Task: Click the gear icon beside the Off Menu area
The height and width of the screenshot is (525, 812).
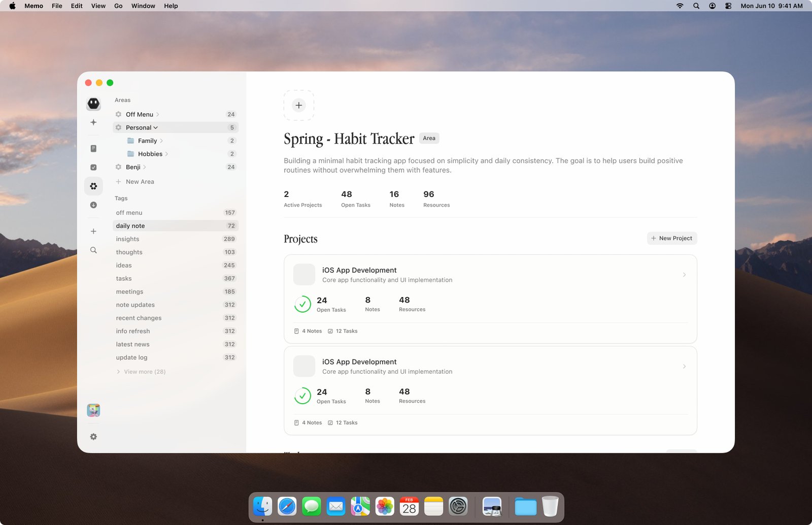Action: pyautogui.click(x=118, y=114)
